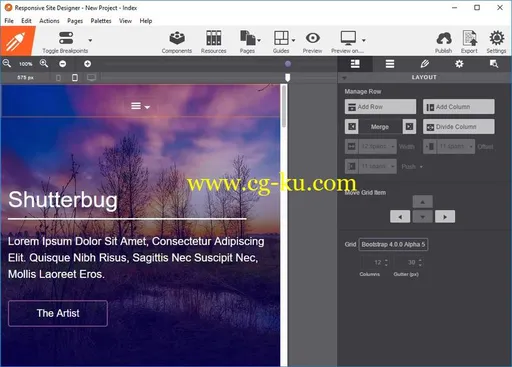Image resolution: width=512 pixels, height=367 pixels.
Task: Click the Merge left icon button
Action: click(352, 127)
